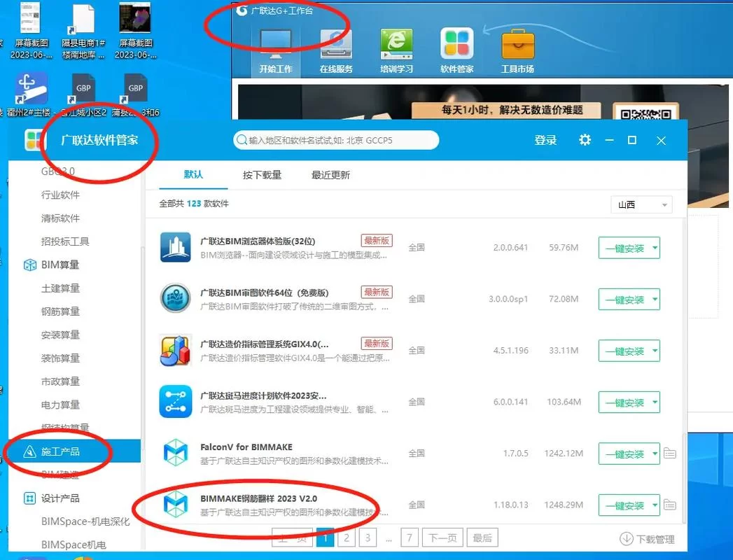Click the software list vertical scrollbar
Image resolution: width=733 pixels, height=560 pixels.
click(684, 477)
